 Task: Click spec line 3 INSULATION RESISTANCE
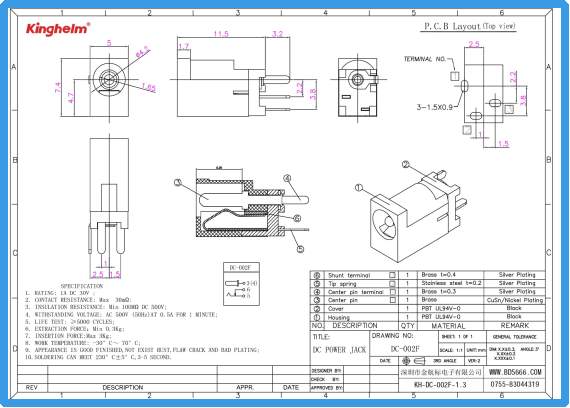96,307
